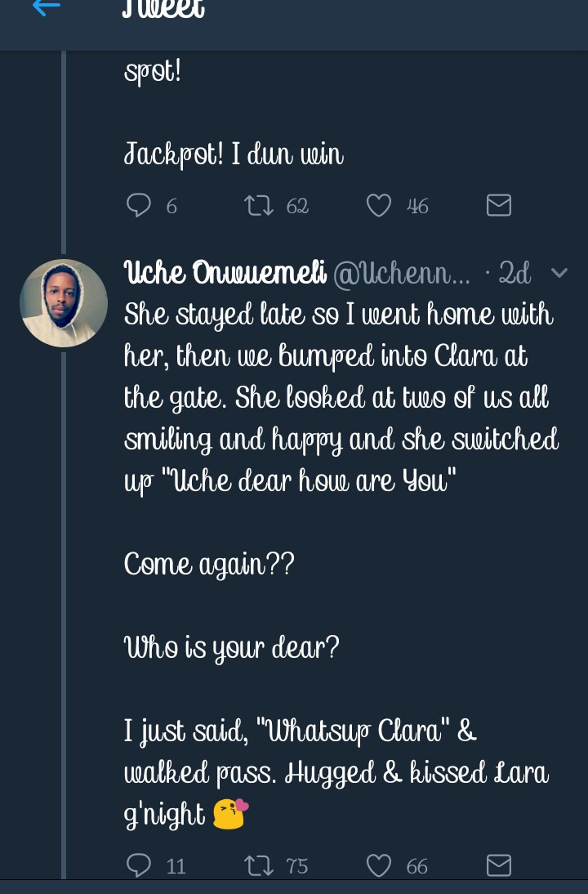Tap the 6 reply count

(171, 206)
